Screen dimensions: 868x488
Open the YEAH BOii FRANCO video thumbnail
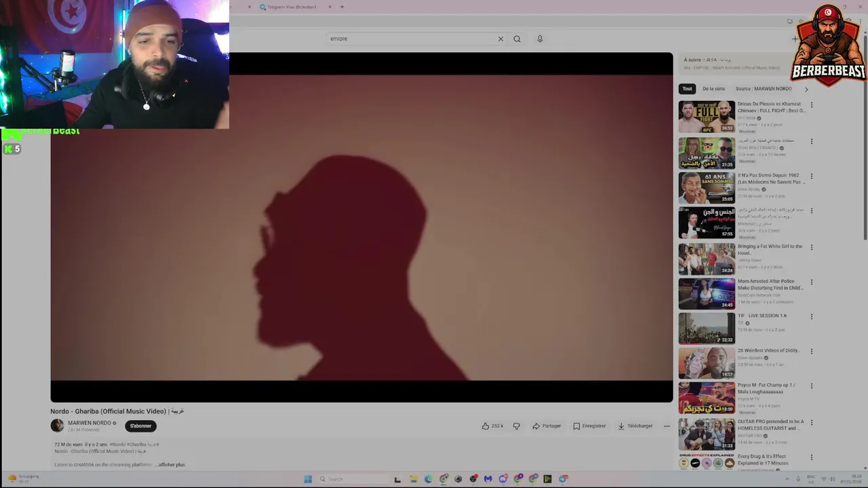pos(707,153)
